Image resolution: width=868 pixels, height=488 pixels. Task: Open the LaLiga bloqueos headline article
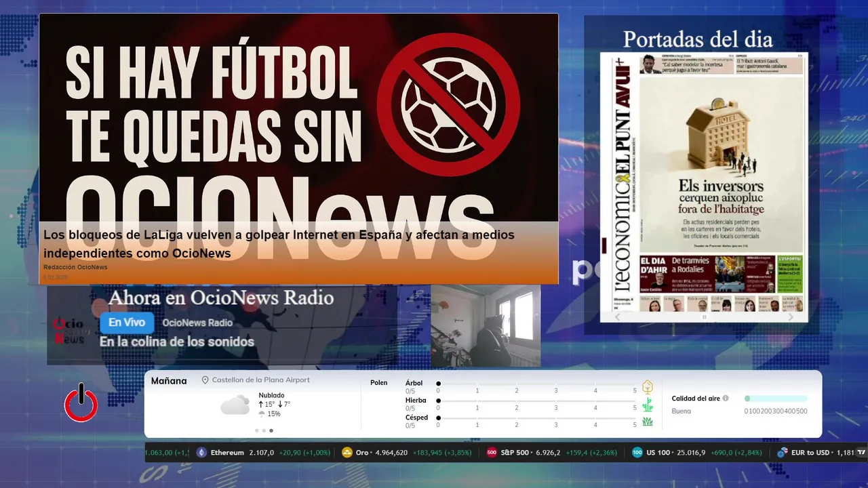pyautogui.click(x=279, y=244)
